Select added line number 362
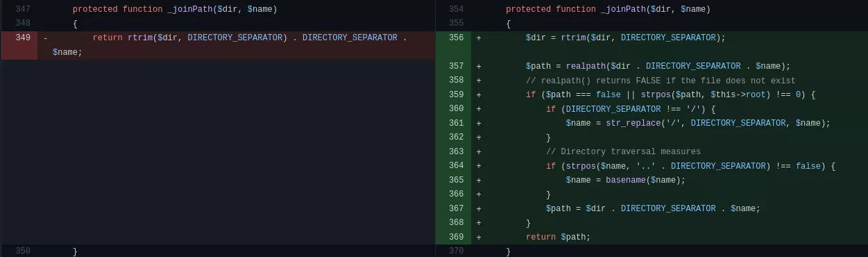868x257 pixels. 456,137
